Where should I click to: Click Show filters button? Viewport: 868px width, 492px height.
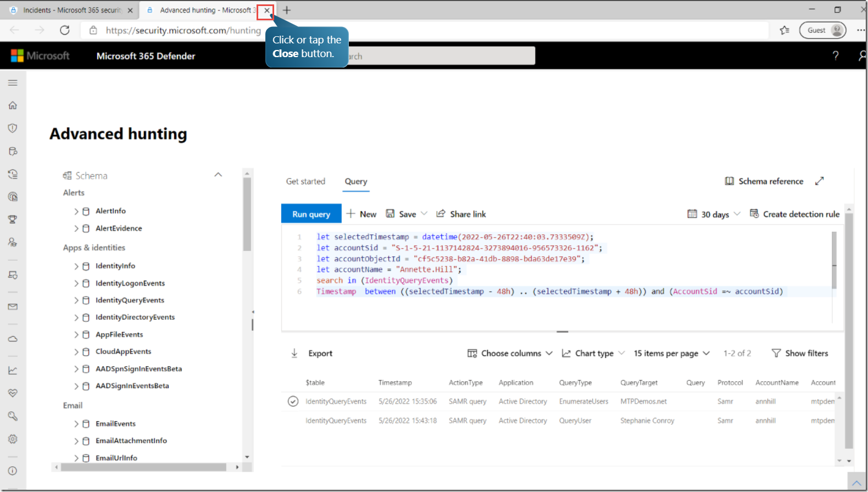[x=800, y=353]
